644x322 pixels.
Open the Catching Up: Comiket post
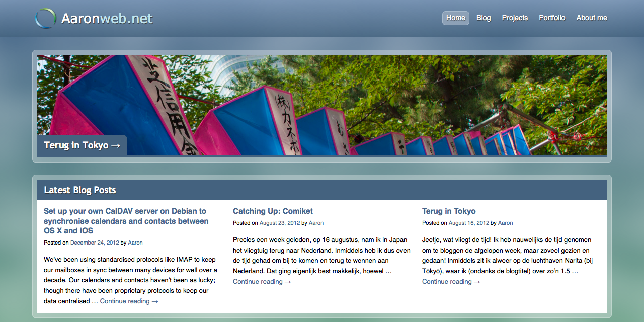point(273,211)
